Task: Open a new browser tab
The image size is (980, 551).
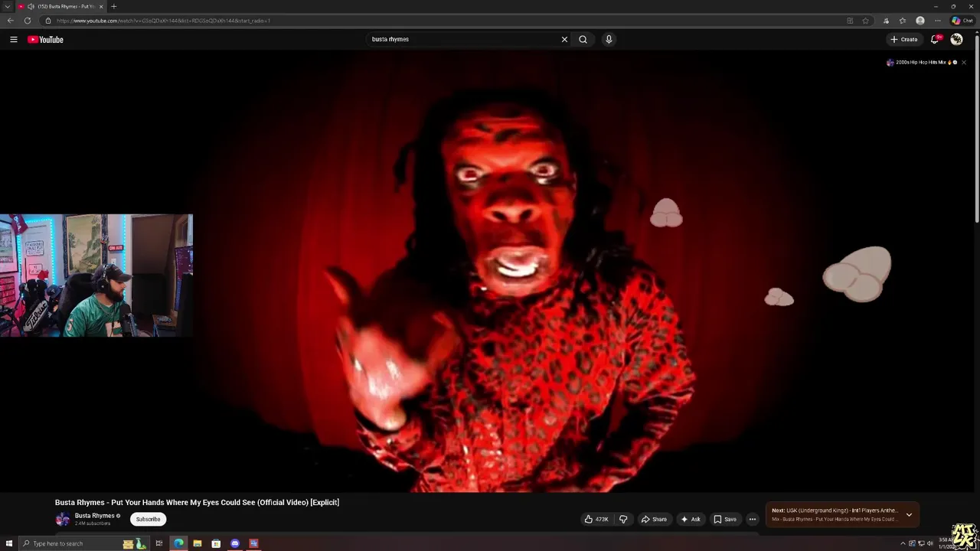Action: (113, 6)
